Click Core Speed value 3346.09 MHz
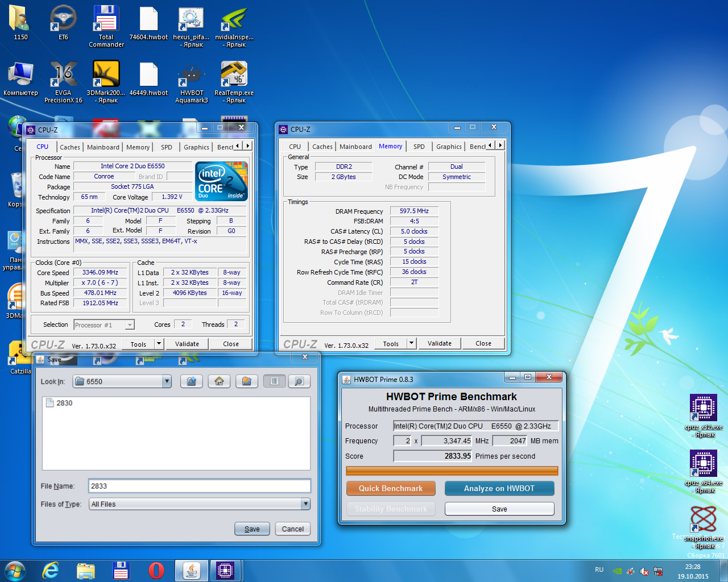The image size is (728, 582). point(100,272)
